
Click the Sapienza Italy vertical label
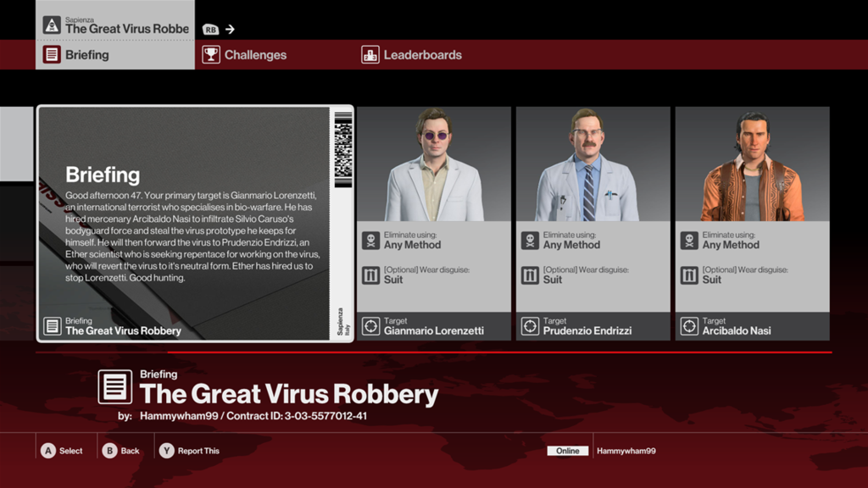click(343, 322)
